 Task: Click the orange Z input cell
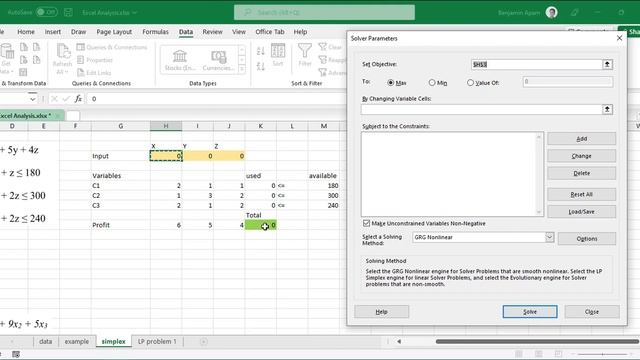point(229,156)
